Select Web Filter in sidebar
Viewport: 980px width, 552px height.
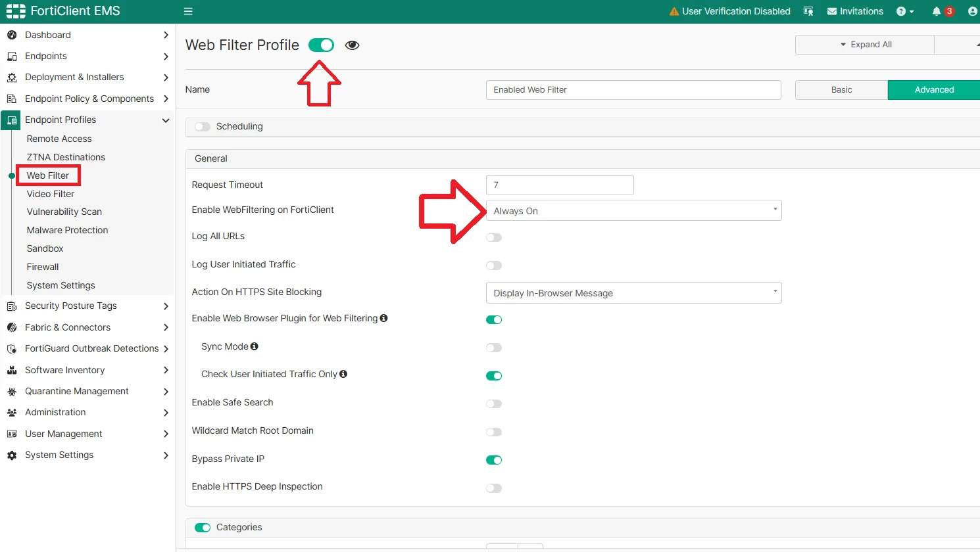pyautogui.click(x=48, y=175)
